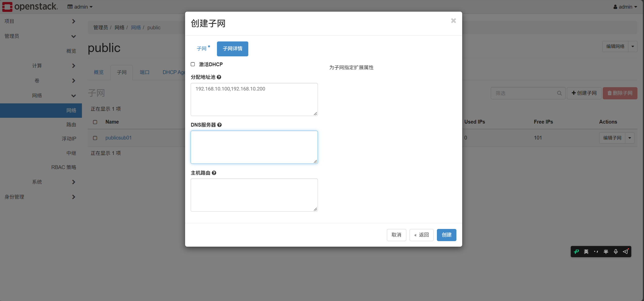
Task: Switch to the 子网 step tab in dialog
Action: [x=203, y=49]
